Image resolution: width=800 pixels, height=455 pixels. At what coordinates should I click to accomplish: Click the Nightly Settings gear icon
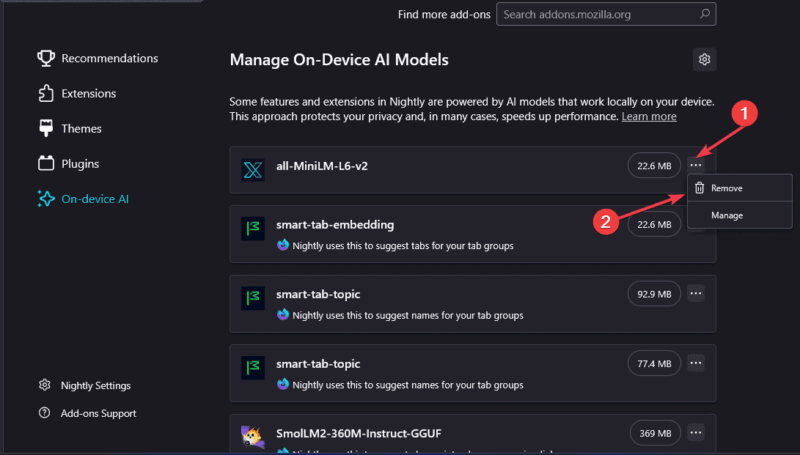44,385
